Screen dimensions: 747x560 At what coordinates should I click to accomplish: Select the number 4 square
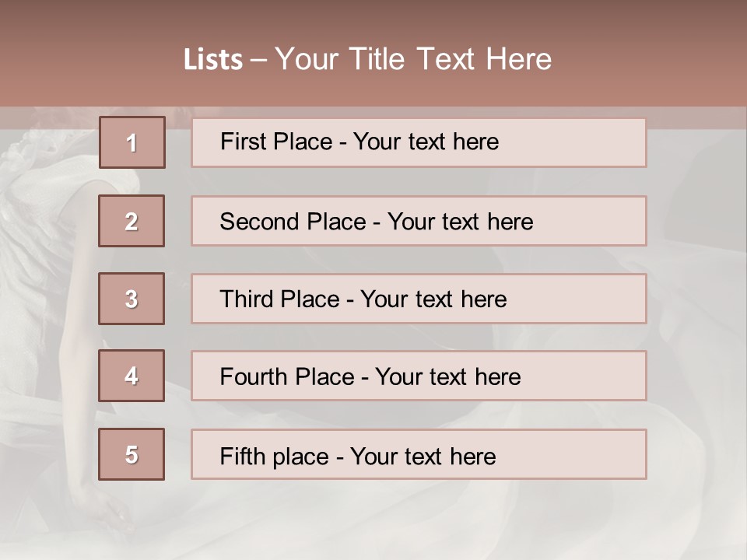132,376
